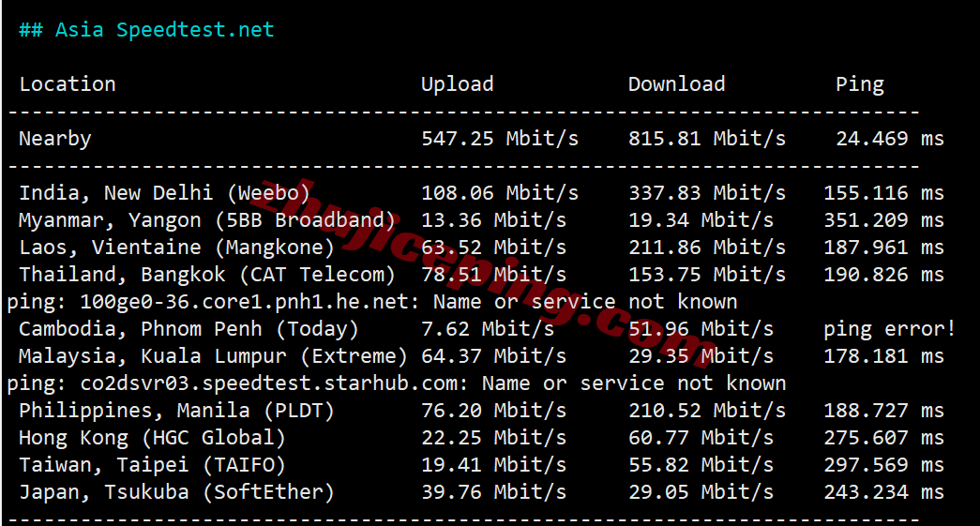This screenshot has height=526, width=980.
Task: Click Thailand ping value 190.826 ms
Action: (883, 275)
